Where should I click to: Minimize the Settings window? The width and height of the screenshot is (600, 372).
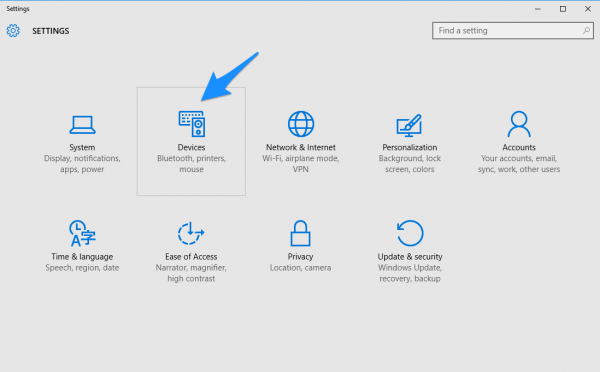pyautogui.click(x=538, y=9)
